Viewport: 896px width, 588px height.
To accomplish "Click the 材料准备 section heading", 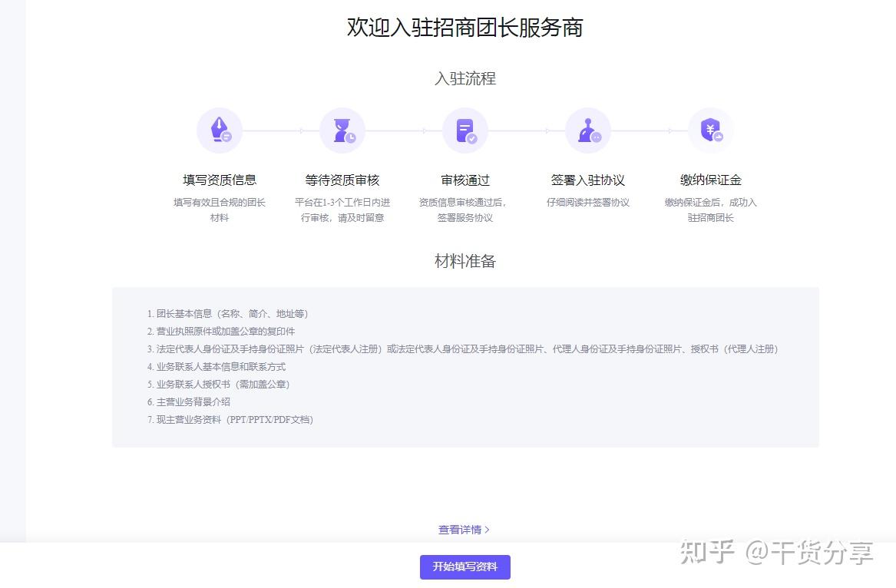I will 465,261.
